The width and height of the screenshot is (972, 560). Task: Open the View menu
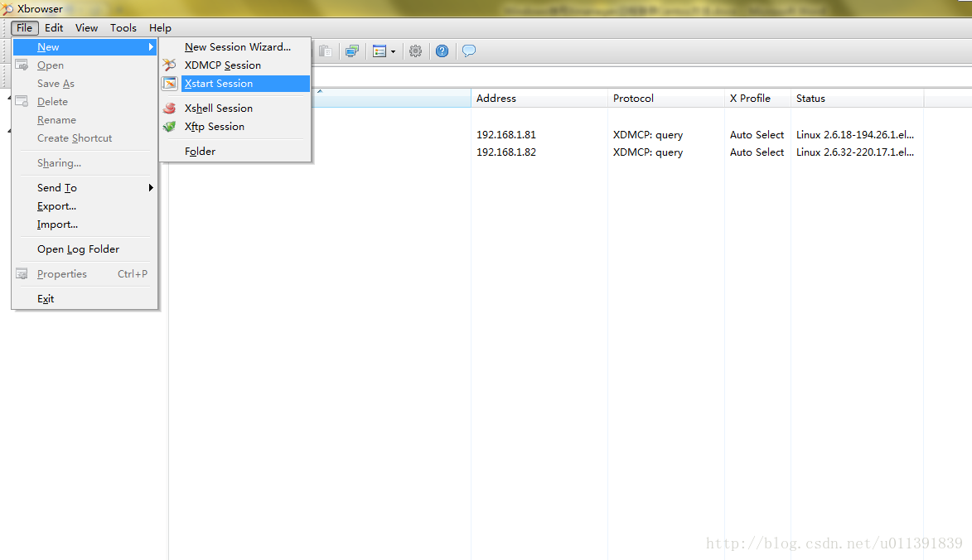[x=87, y=28]
